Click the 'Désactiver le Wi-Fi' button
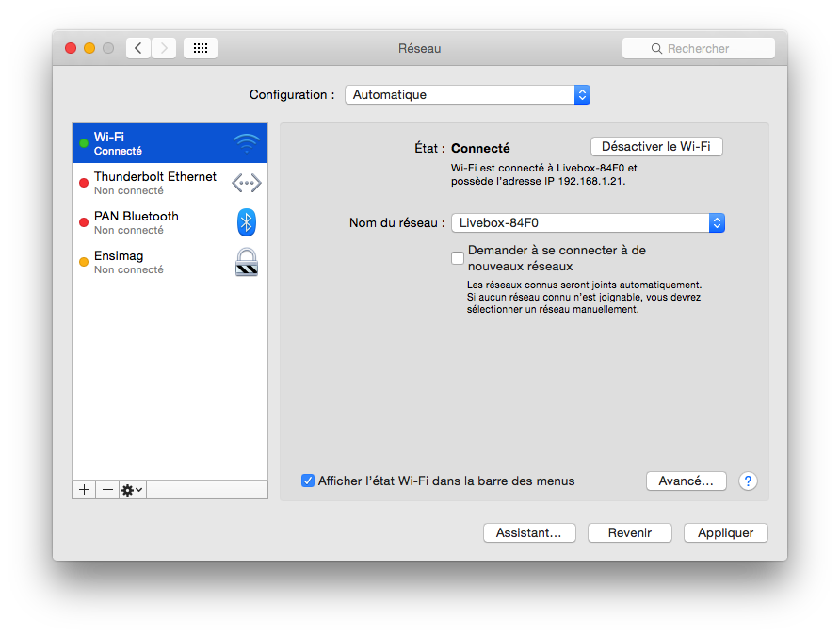Screen dimensions: 840x636 (x=656, y=147)
